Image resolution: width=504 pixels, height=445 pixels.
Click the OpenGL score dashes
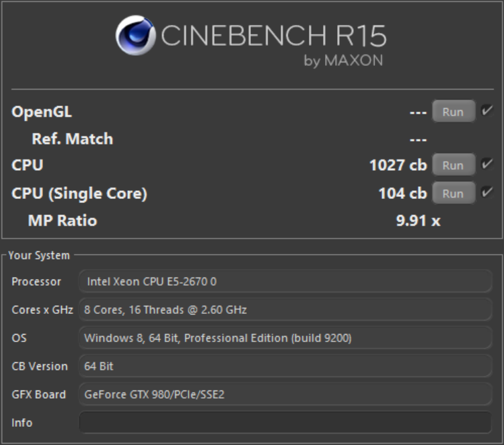[x=418, y=113]
